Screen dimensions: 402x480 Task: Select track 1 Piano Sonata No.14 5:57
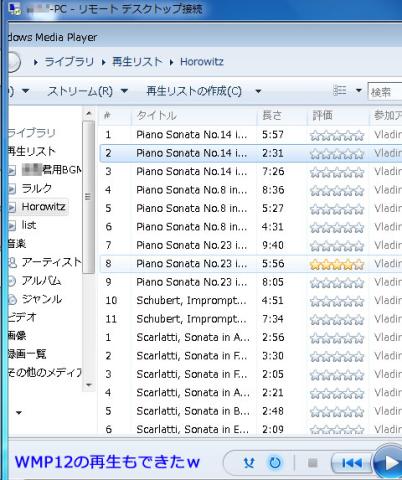(251, 135)
